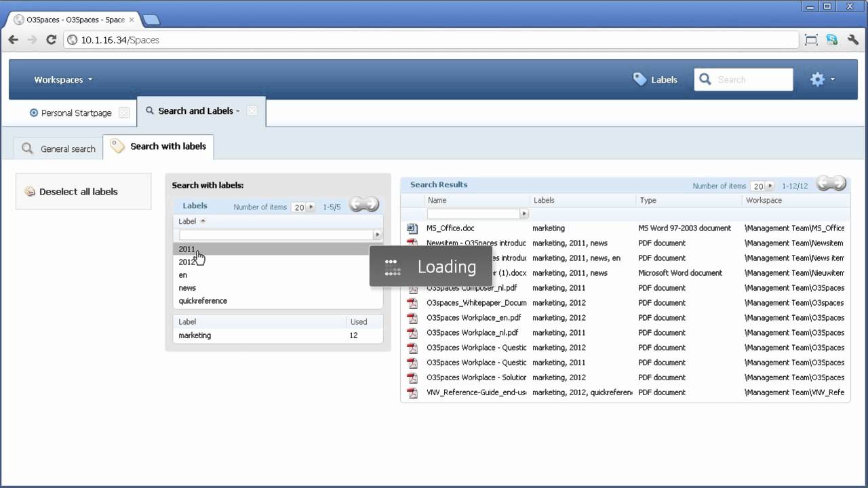Click Deselect all labels button
This screenshot has height=488, width=868.
83,192
